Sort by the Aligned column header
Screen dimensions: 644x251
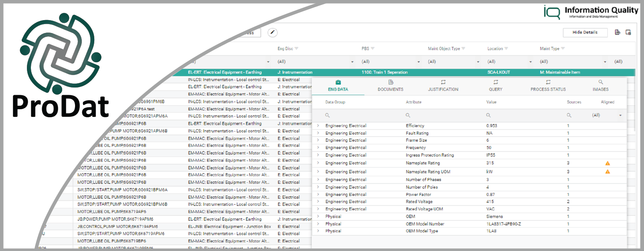(x=607, y=102)
